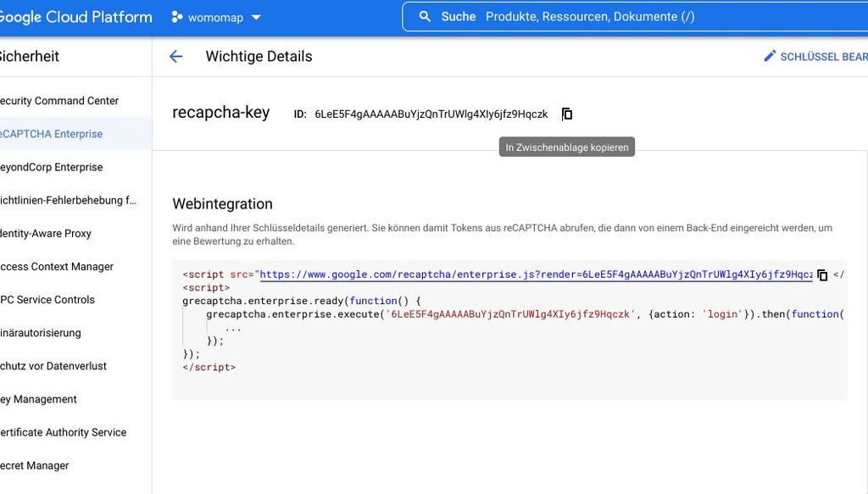Open the Google Cloud Platform home link

[x=75, y=17]
